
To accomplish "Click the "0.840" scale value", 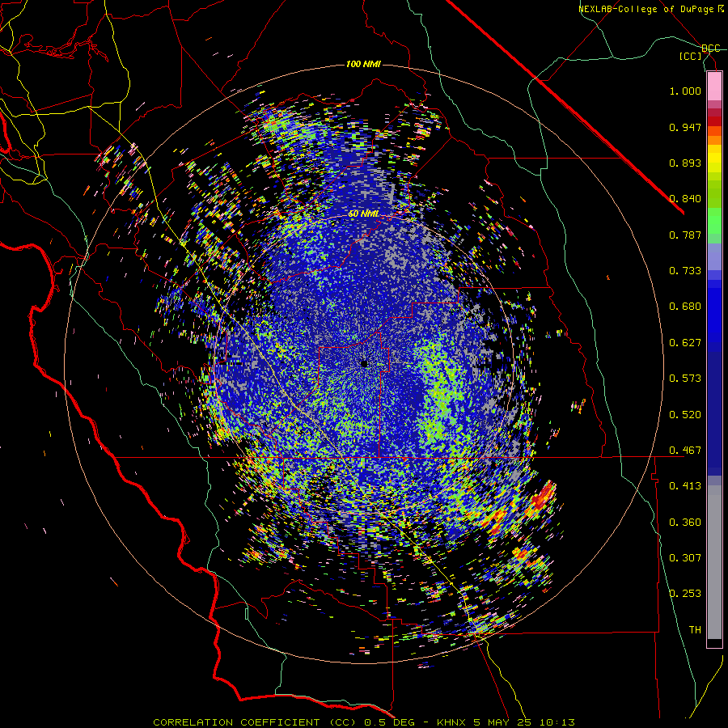I will pos(685,199).
